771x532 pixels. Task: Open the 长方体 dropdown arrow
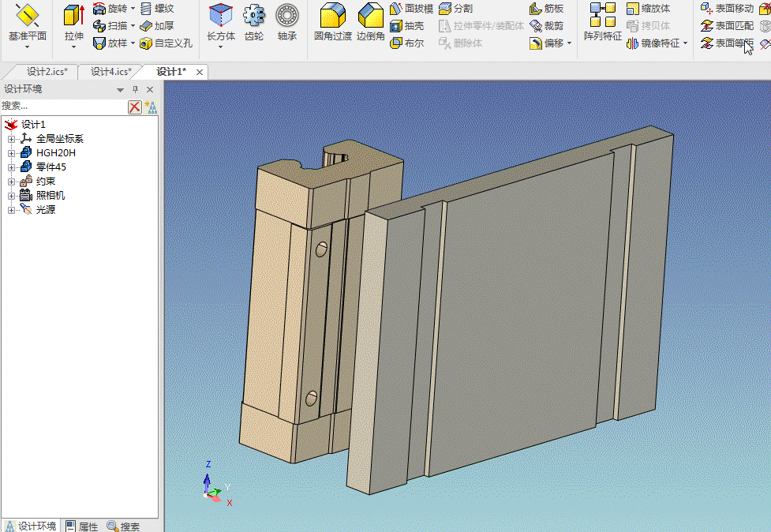pyautogui.click(x=221, y=47)
